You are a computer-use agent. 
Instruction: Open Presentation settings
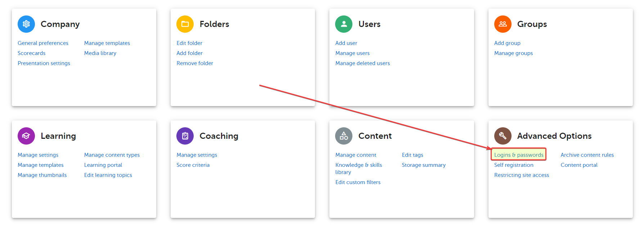44,63
